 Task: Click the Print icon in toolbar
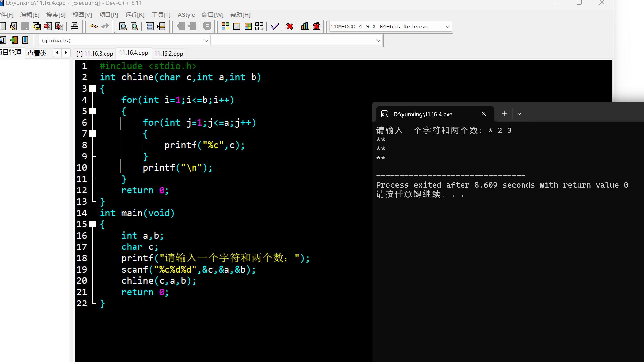(74, 26)
